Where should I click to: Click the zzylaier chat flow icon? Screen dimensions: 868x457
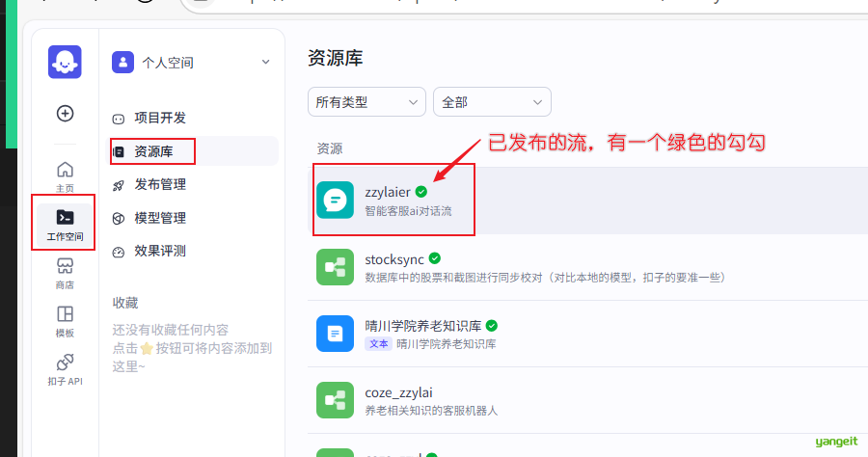(x=335, y=200)
